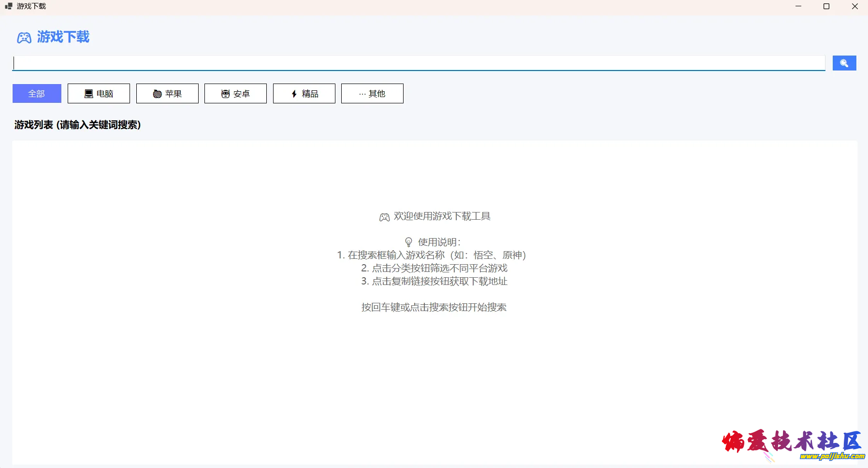Switch to the 全部 (all) category tab
The height and width of the screenshot is (468, 868).
[x=37, y=94]
